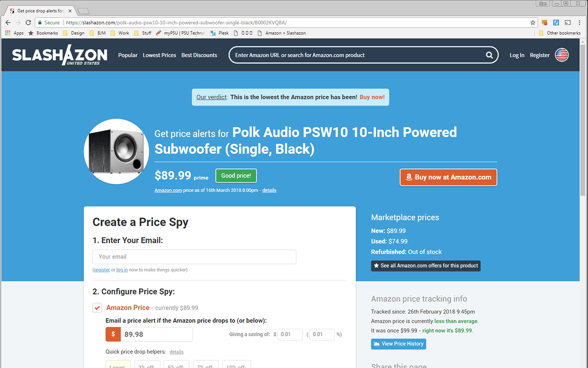Screen dimensions: 588x368
Task: Open a new tab with the new tab button
Action: tap(83, 11)
